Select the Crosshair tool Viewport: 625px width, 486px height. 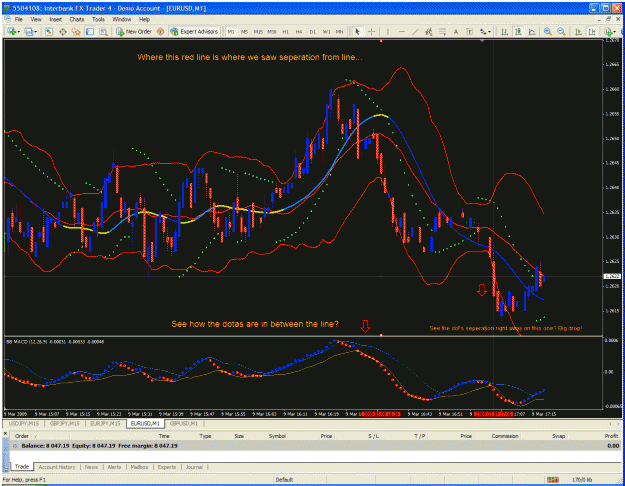tap(371, 31)
